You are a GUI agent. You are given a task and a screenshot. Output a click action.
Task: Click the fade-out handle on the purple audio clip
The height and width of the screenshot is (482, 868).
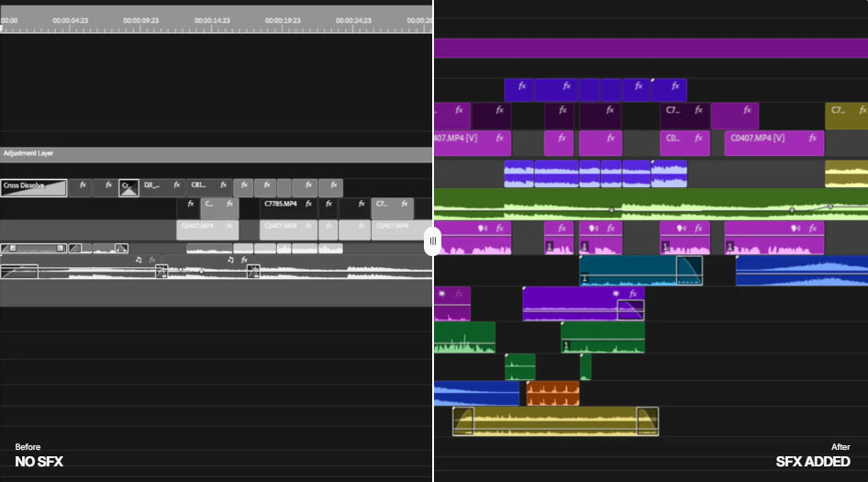[x=629, y=309]
